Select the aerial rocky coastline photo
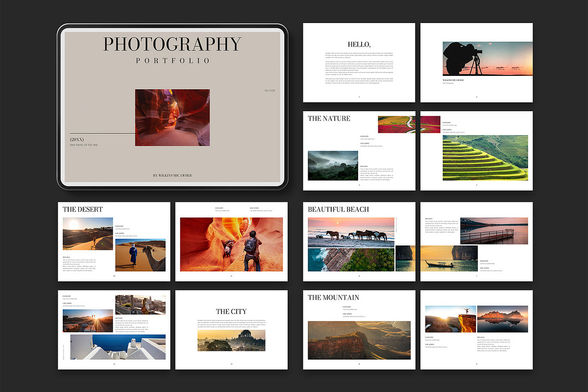 [x=351, y=260]
